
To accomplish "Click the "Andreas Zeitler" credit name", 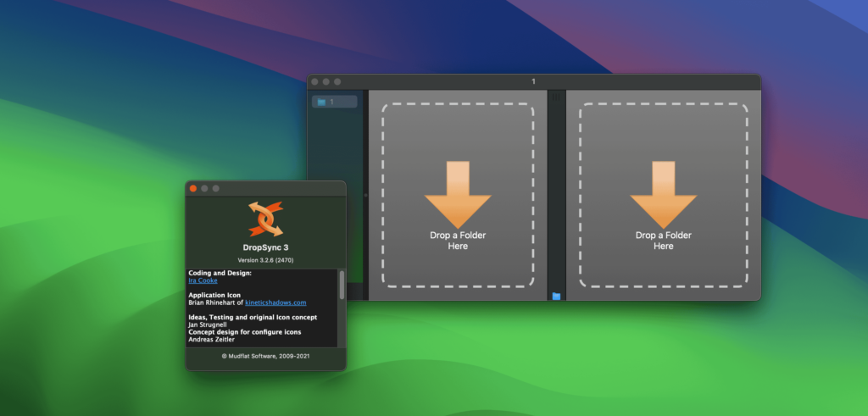I will pyautogui.click(x=211, y=340).
